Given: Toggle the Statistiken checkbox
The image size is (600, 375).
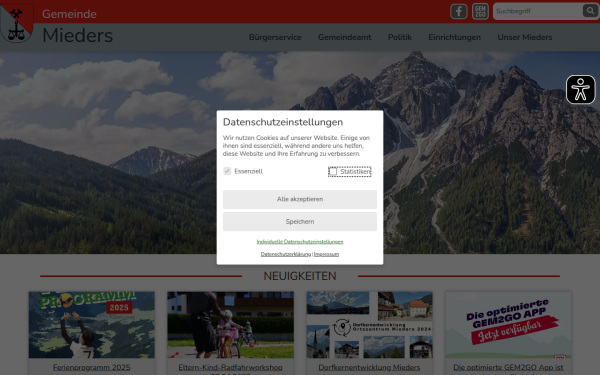Looking at the screenshot, I should coord(333,171).
